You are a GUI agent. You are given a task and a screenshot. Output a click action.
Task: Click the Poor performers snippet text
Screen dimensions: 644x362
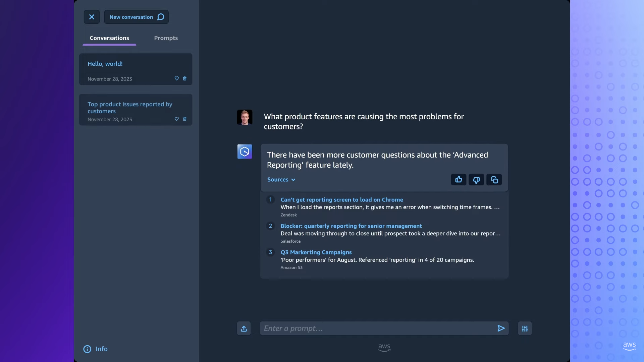[x=377, y=260]
